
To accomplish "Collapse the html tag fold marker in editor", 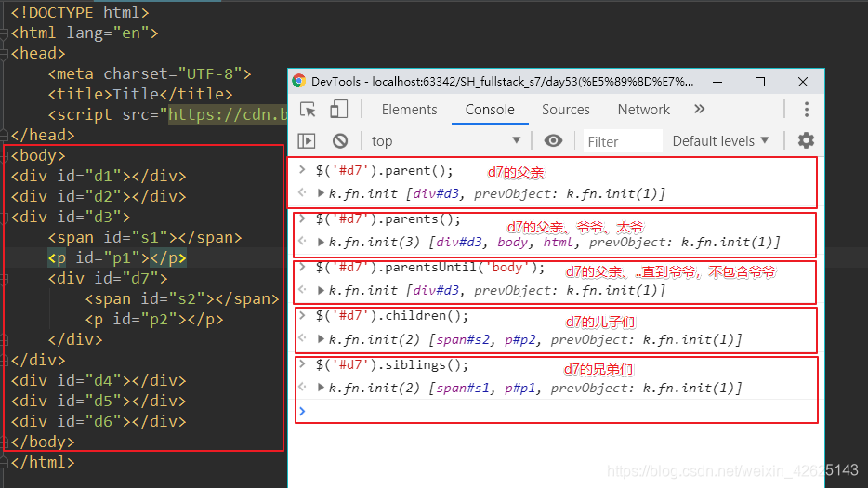I will point(3,33).
